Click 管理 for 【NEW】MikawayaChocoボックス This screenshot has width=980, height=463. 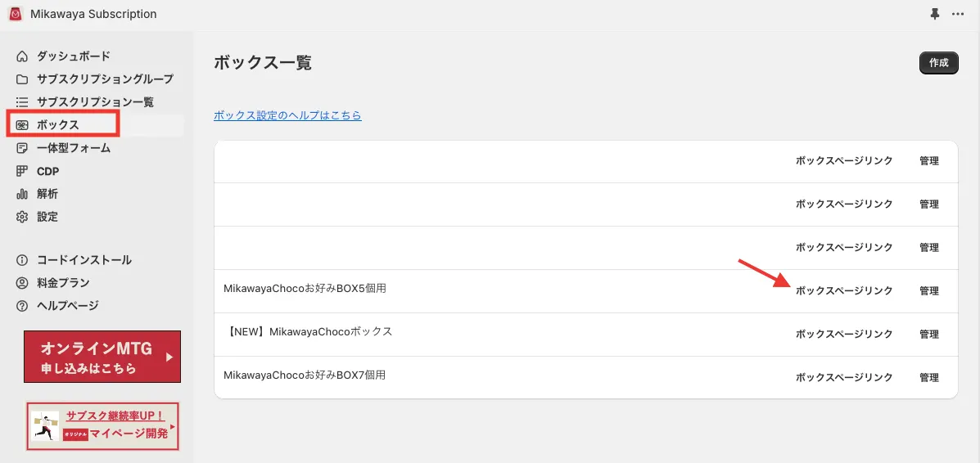pos(928,335)
